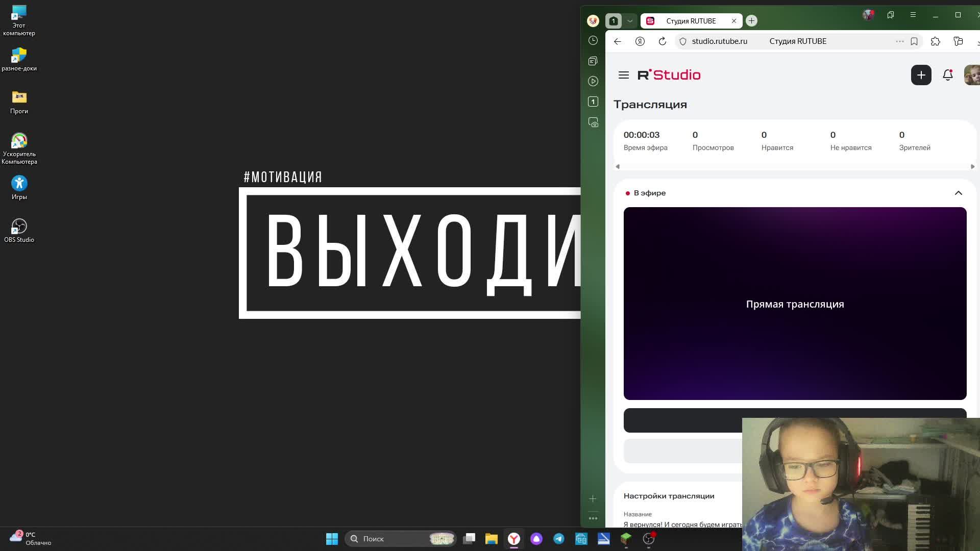Open a new browser tab

[751, 21]
